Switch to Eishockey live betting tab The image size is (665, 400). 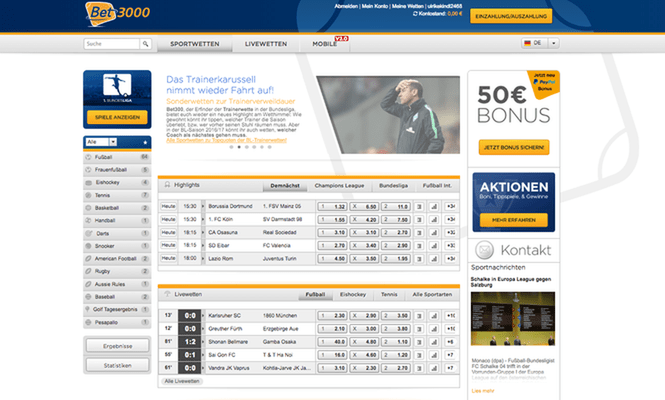pos(353,294)
